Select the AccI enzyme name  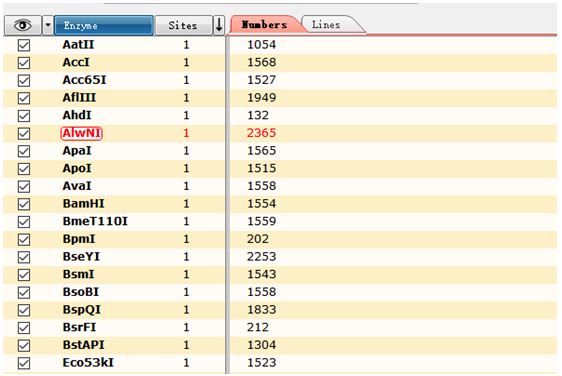click(x=76, y=62)
